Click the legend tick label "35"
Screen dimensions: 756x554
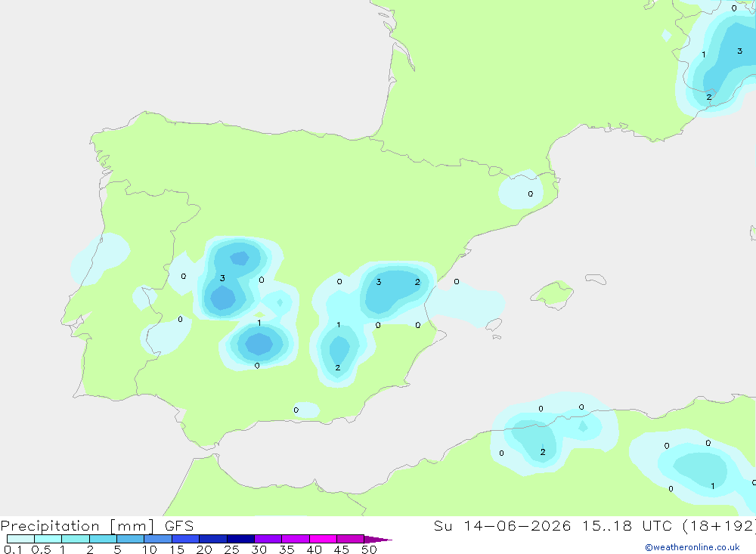(x=287, y=549)
